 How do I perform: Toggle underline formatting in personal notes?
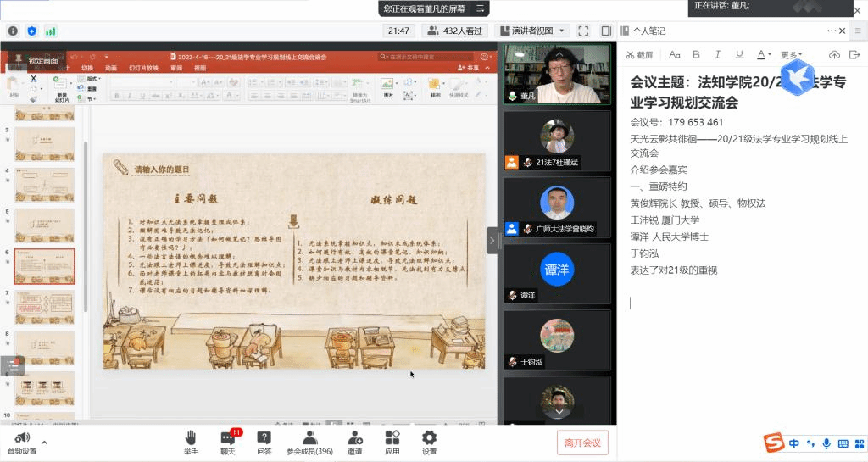click(x=739, y=55)
